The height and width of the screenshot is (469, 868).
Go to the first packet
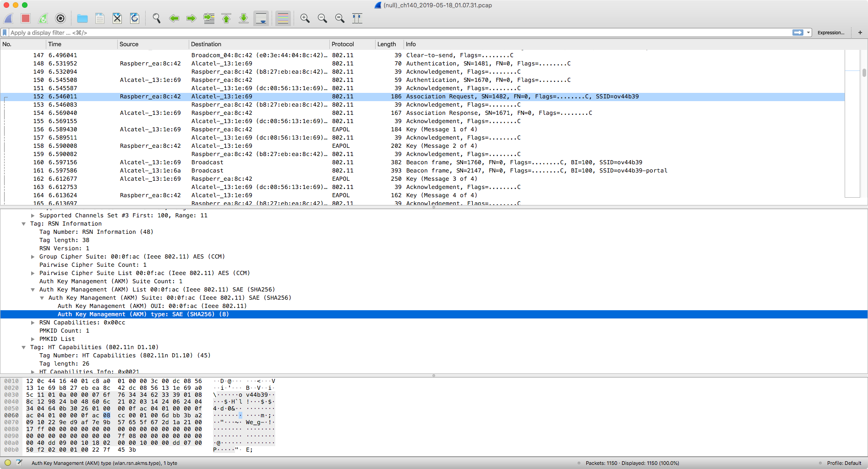(x=226, y=18)
